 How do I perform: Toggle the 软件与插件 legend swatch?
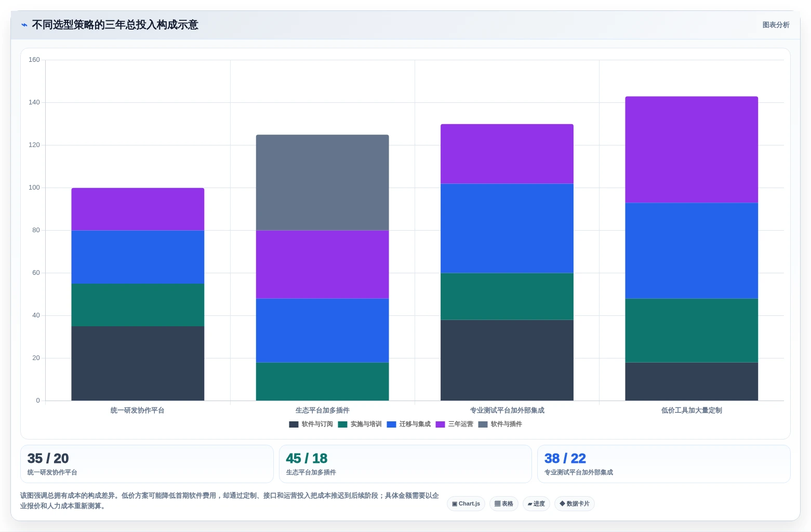click(483, 424)
